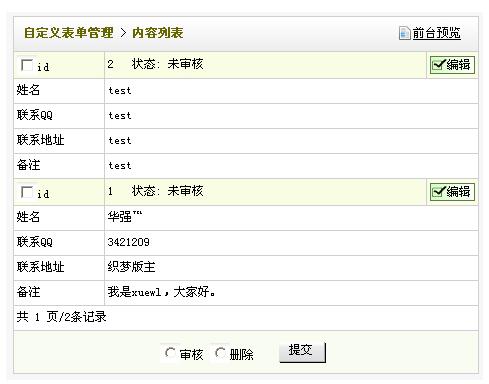
Task: Click the 编辑 button for record 1
Action: [452, 192]
